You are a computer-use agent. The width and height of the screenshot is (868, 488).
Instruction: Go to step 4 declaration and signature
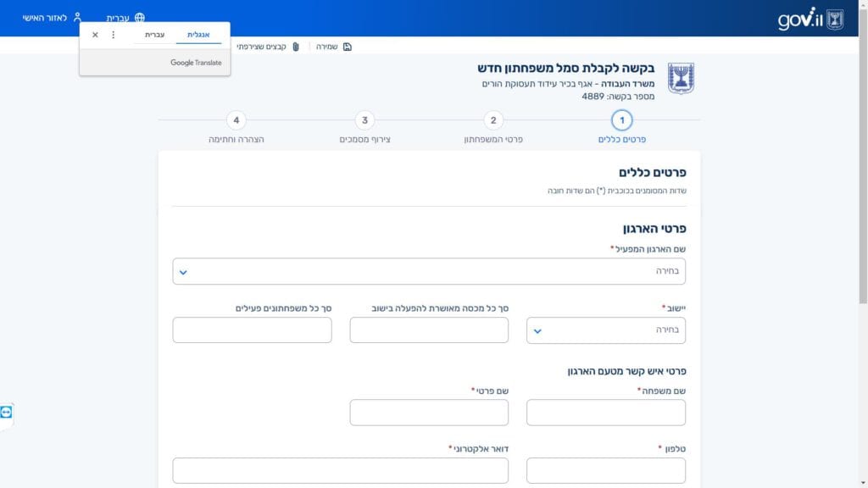(236, 121)
